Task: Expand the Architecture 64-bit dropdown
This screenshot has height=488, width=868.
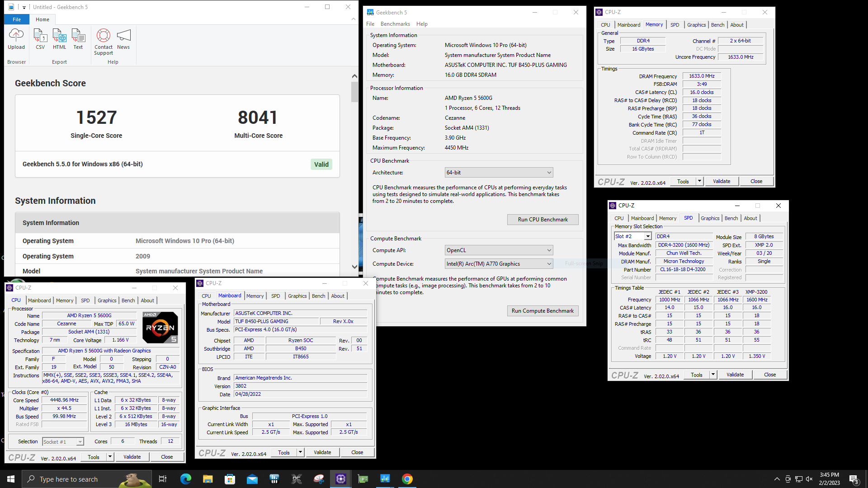Action: 499,173
